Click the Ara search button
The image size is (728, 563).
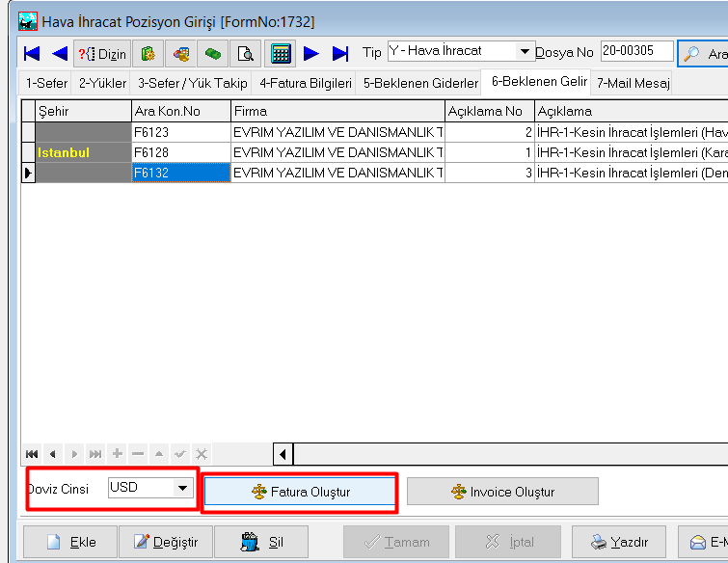[703, 54]
